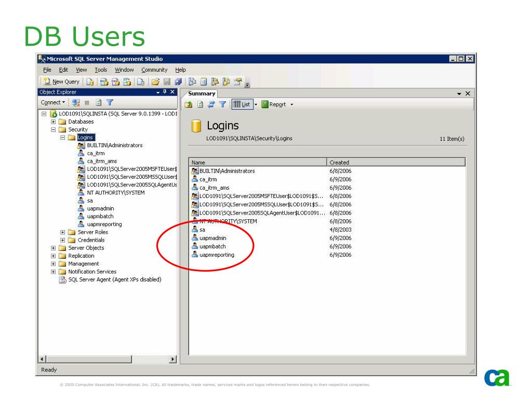Viewport: 532px width, 399px height.
Task: Click the Open File folder icon in the toolbar
Action: (155, 82)
